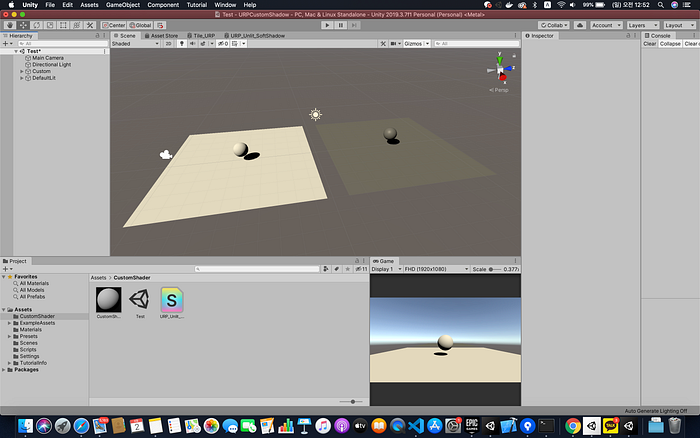700x438 pixels.
Task: Switch to URP_Unlit_SoftShadow tab
Action: coord(254,35)
